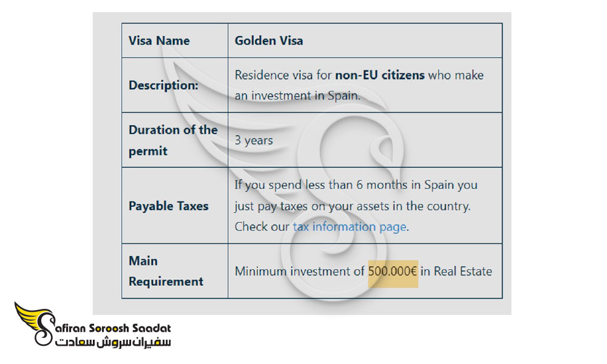Image resolution: width=607 pixels, height=364 pixels.
Task: Click the Safiran Soroosh Saadat English text
Action: [113, 328]
